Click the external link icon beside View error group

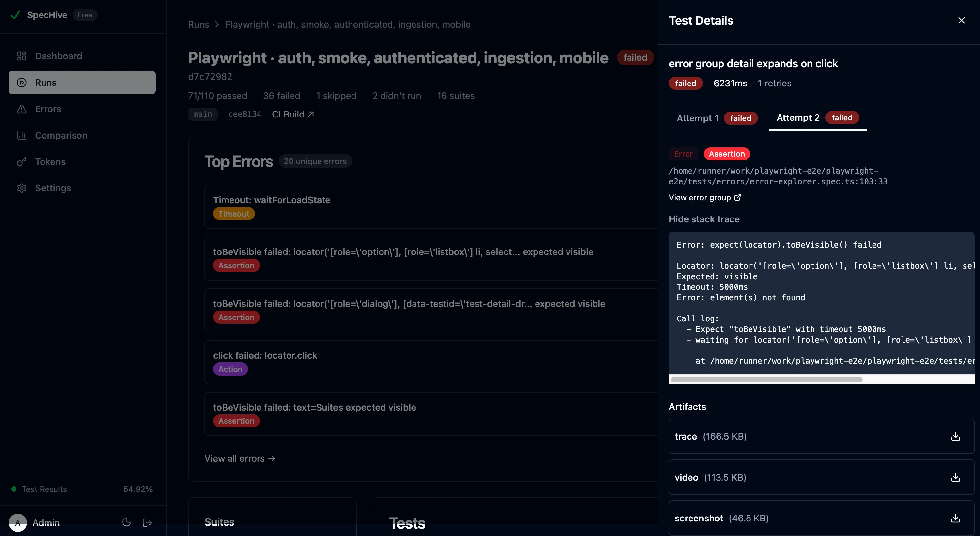click(x=737, y=197)
